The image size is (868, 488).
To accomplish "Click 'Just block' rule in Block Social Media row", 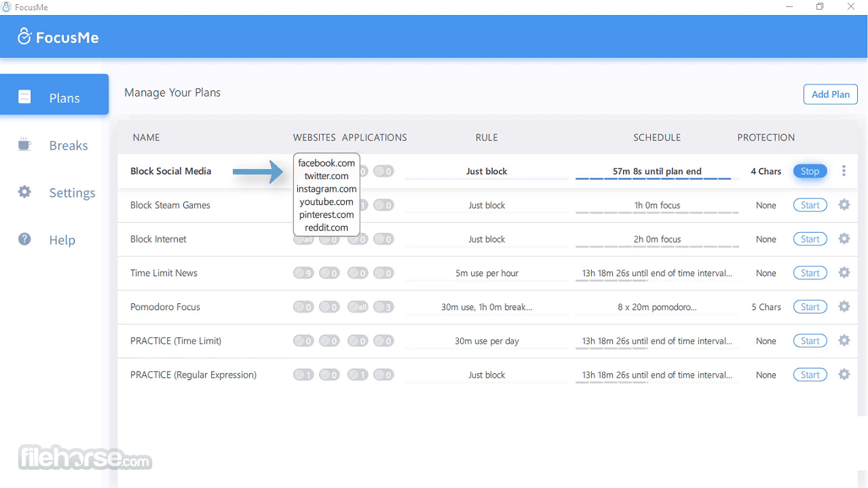I will tap(487, 171).
